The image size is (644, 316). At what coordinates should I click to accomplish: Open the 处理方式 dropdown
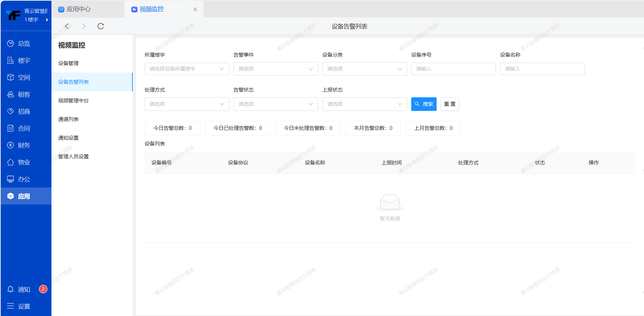pos(187,104)
